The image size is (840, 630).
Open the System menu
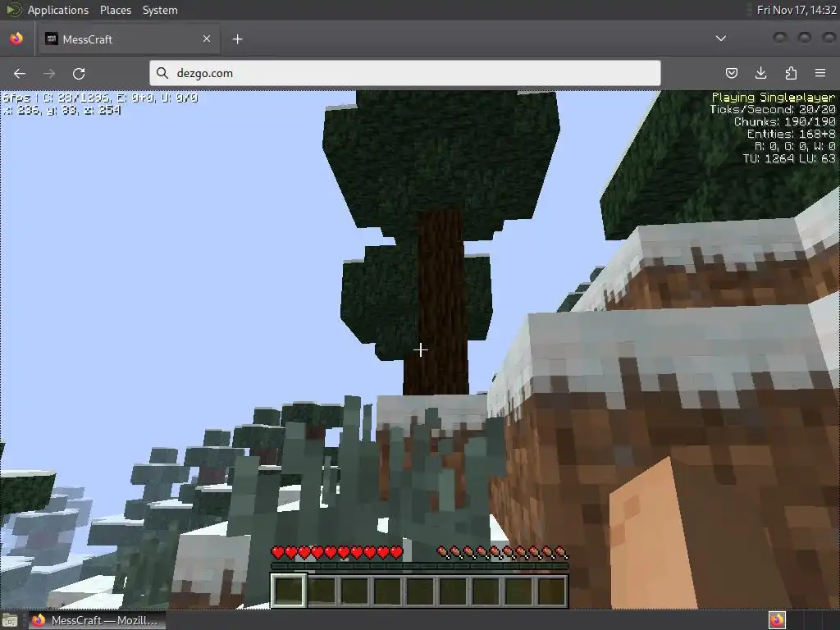[160, 10]
